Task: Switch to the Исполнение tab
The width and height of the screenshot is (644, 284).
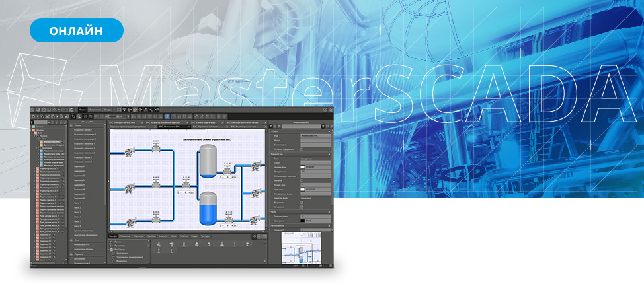Action: coord(95,110)
